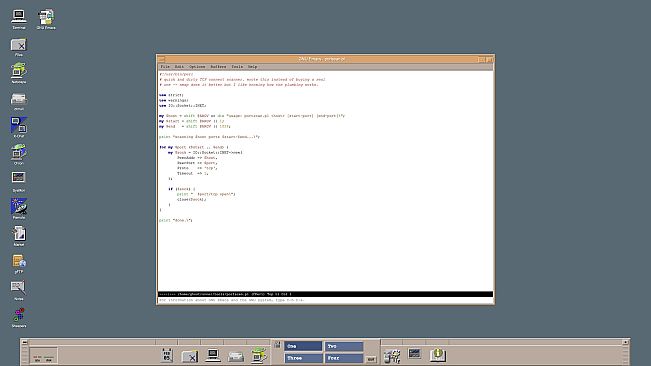Minimize the Emacs window
Screen dimensions: 651x366
(482, 59)
